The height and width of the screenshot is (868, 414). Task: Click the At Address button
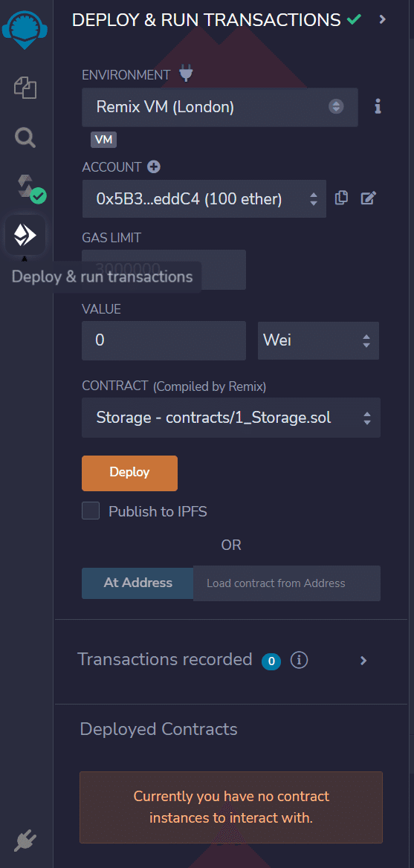pos(138,583)
